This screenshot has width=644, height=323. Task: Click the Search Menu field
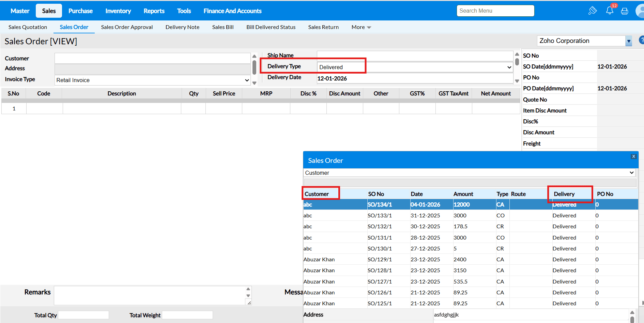pos(495,11)
